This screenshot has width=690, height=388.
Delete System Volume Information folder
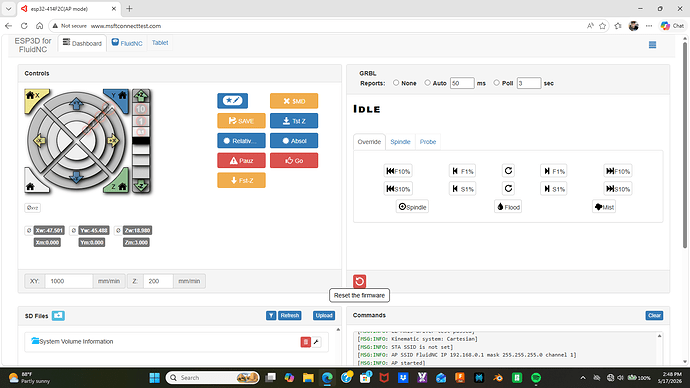pyautogui.click(x=305, y=342)
